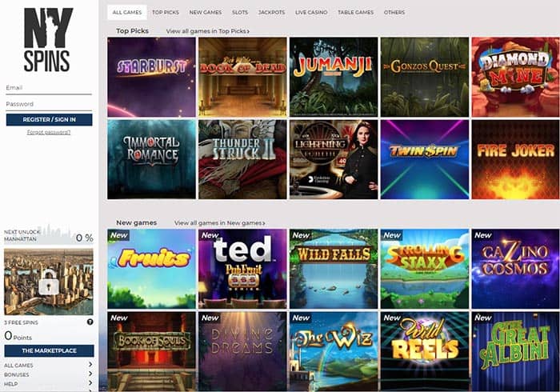Expand the Bonuses sidebar chevron

coord(90,374)
